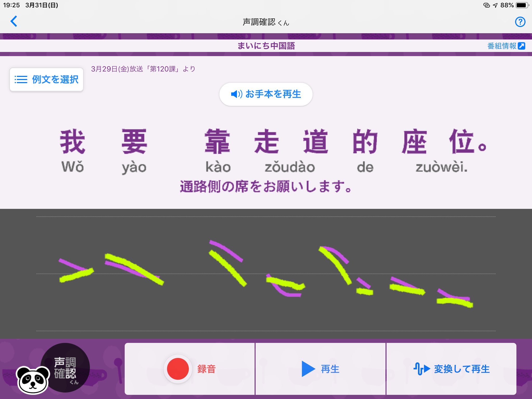Open the list icon for example sentences
Screen dimensions: 532x399
click(21, 79)
